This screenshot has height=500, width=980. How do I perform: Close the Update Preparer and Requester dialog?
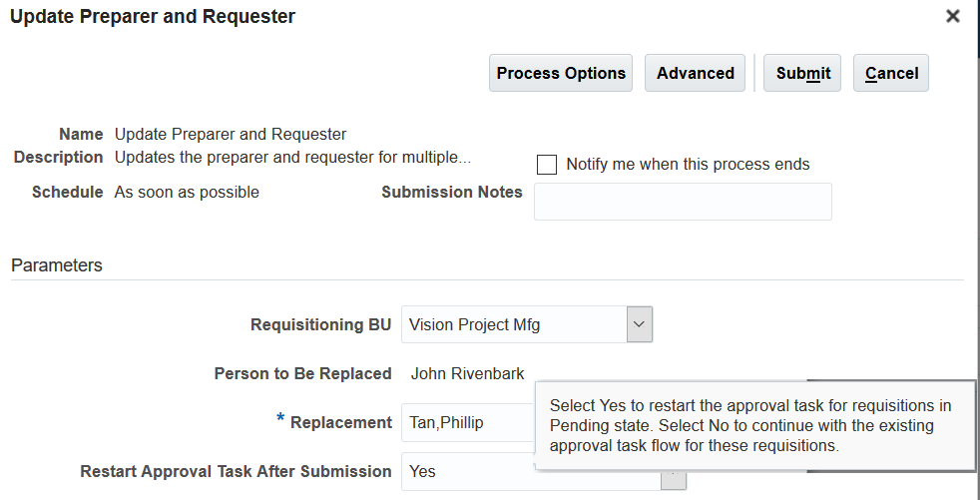click(x=953, y=16)
